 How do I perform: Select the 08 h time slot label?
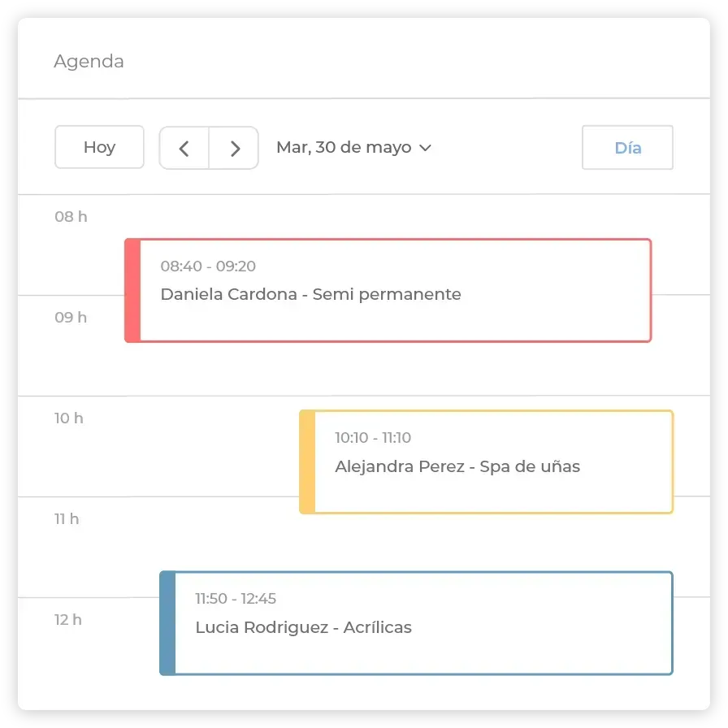coord(71,217)
